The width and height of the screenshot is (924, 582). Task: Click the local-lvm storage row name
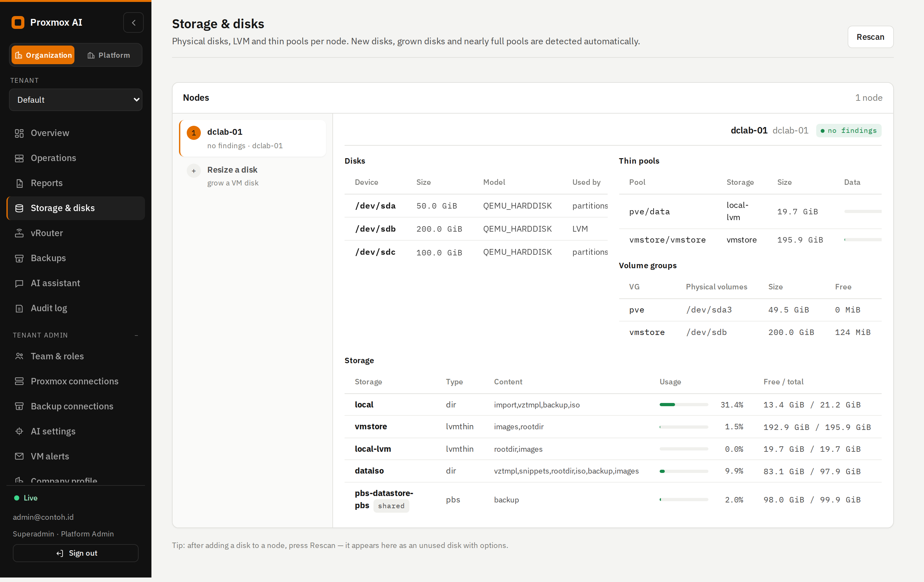pyautogui.click(x=372, y=449)
